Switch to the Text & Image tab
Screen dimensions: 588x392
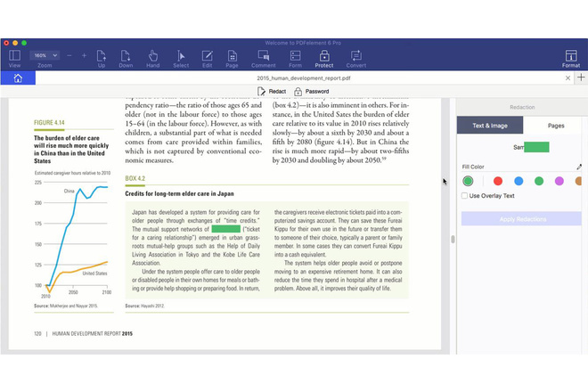click(489, 126)
